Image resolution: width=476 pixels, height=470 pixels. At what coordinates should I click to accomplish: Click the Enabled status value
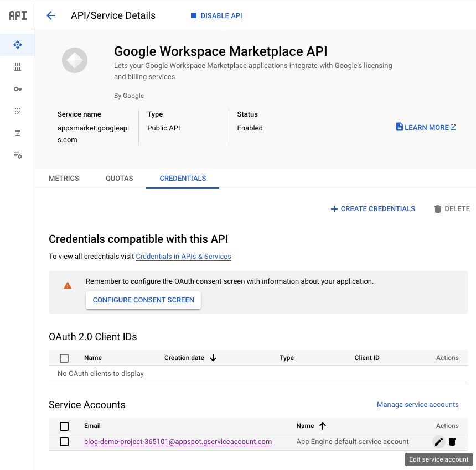click(250, 128)
